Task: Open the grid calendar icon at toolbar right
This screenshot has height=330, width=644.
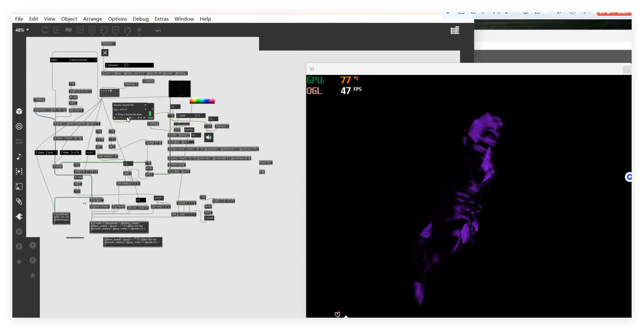Action: click(455, 30)
